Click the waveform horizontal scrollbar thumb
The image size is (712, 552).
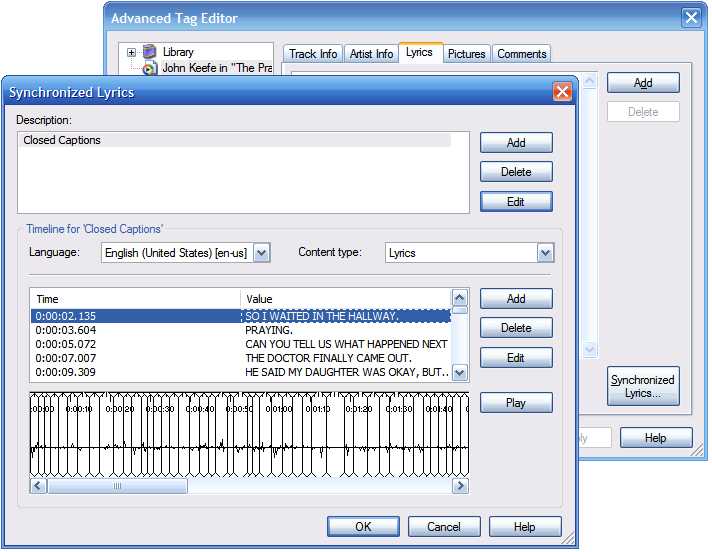click(116, 486)
